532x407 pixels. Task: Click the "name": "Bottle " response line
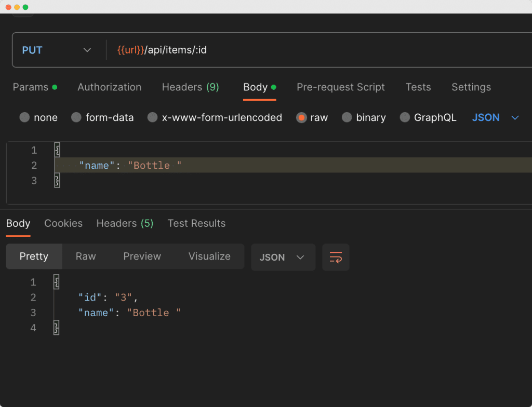pyautogui.click(x=129, y=313)
